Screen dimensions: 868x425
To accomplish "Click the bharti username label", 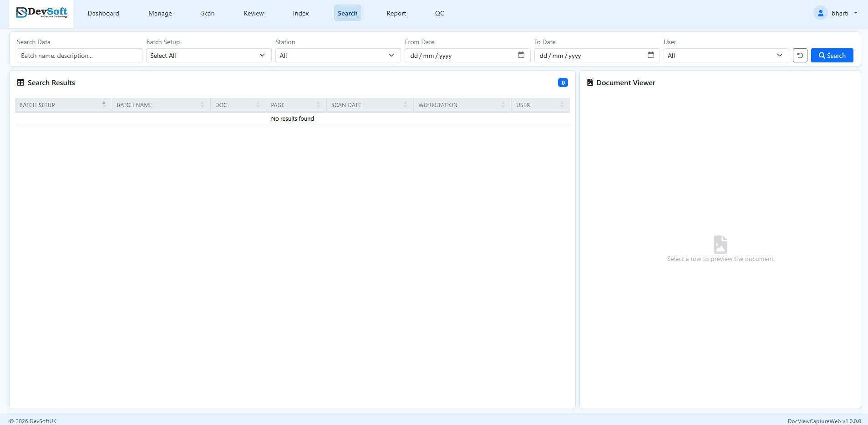I will (840, 13).
